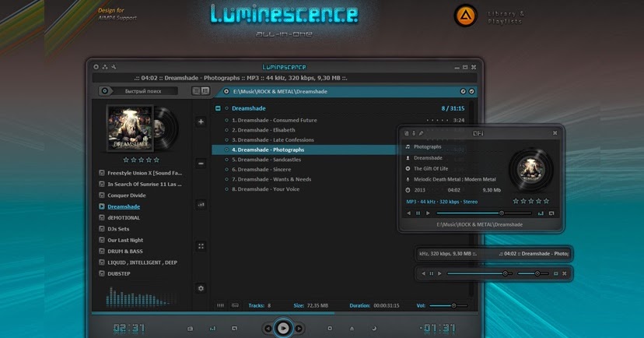Open the dEMOTIONAL playlist

(x=124, y=217)
